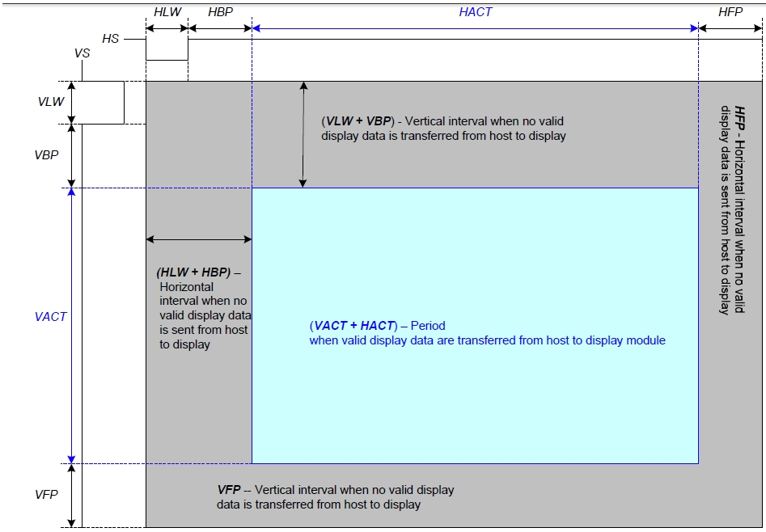Click the HLW label at top
Viewport: 766px width, 532px height.
pos(167,12)
